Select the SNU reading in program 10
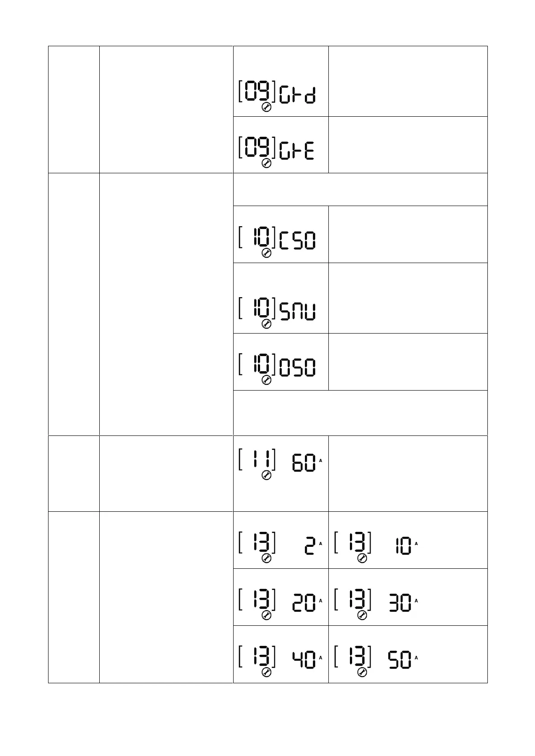Screen dimensions: 535x756 pos(297,311)
